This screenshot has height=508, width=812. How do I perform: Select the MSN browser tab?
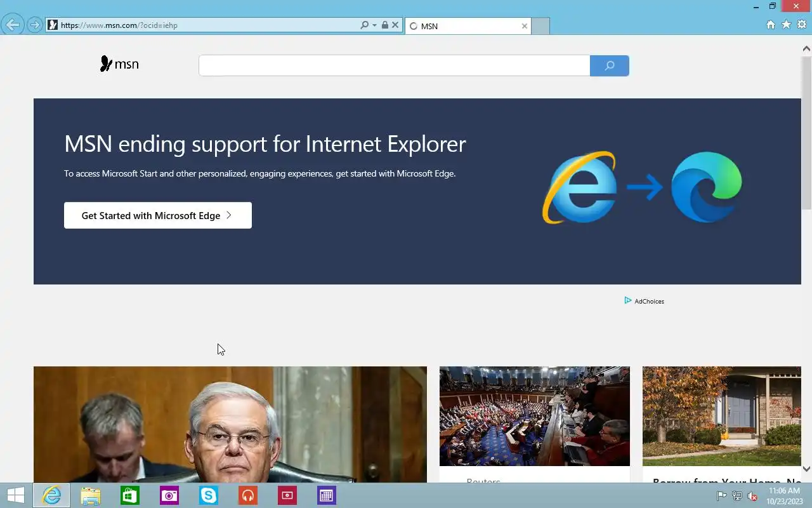click(468, 26)
